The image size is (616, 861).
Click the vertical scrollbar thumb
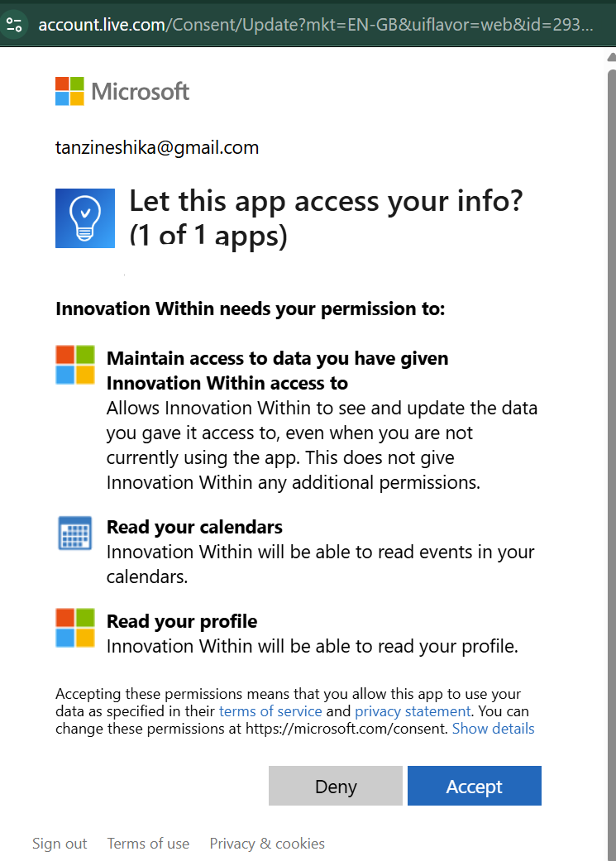tap(612, 462)
